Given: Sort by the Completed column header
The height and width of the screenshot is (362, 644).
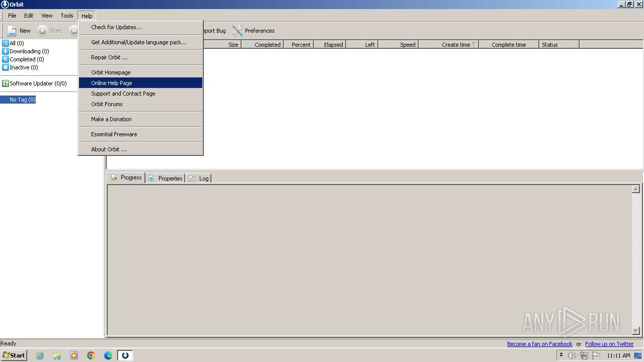Looking at the screenshot, I should tap(263, 45).
